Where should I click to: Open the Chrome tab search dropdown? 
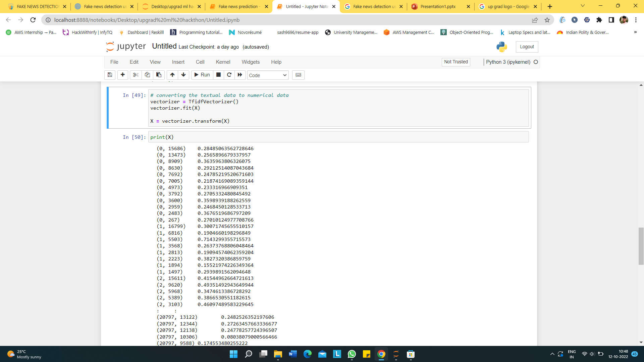pyautogui.click(x=583, y=6)
